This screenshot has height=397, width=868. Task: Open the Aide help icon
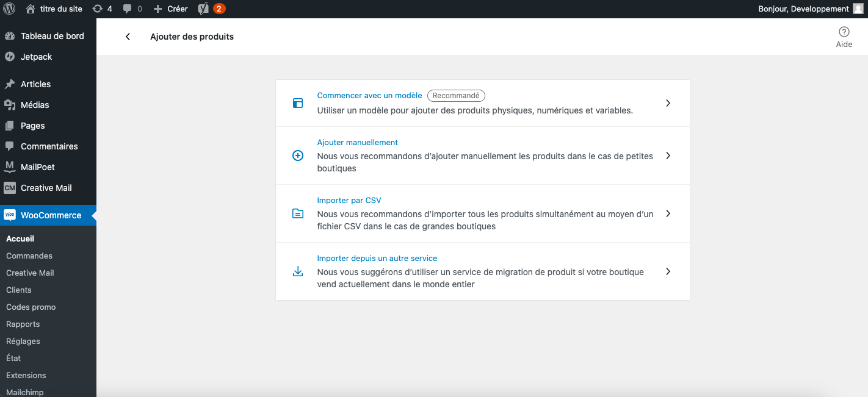(844, 32)
